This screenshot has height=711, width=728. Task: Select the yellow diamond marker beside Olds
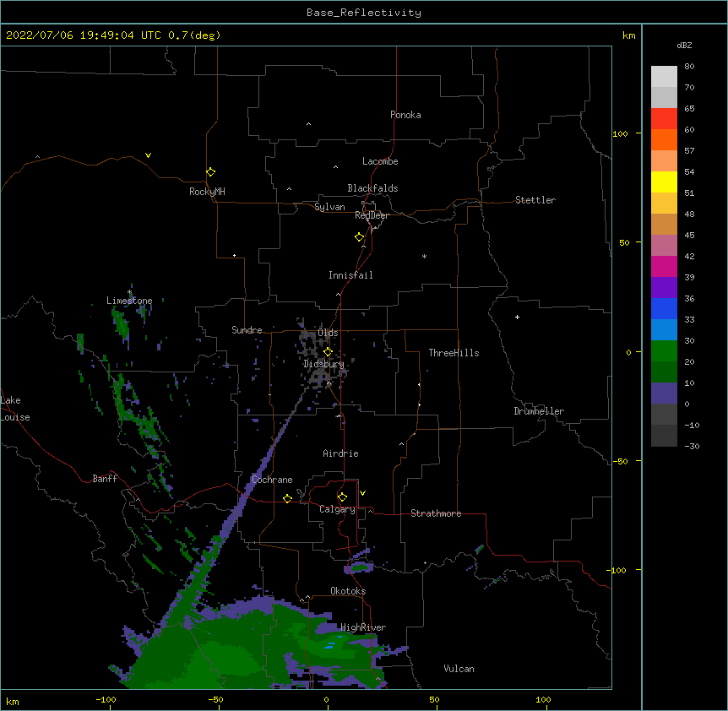click(x=328, y=352)
